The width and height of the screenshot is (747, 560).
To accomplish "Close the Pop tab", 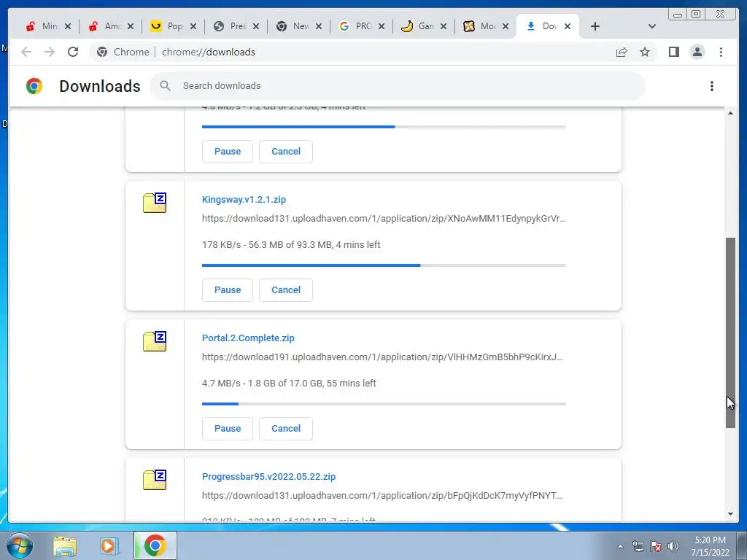I will pyautogui.click(x=193, y=26).
